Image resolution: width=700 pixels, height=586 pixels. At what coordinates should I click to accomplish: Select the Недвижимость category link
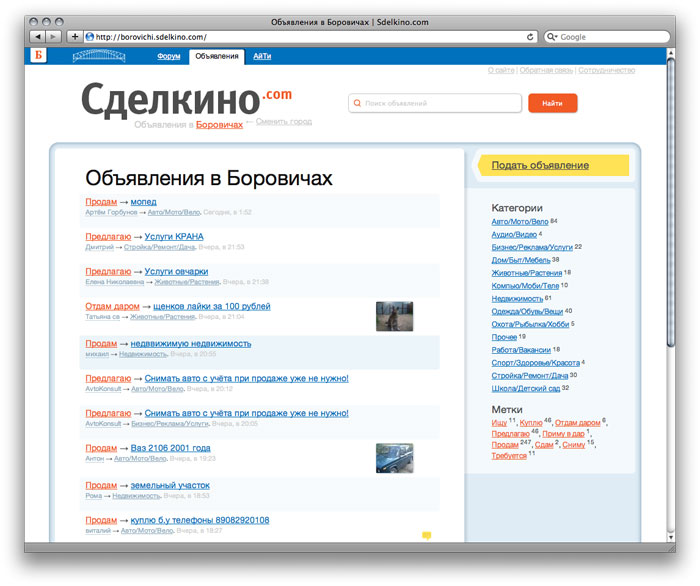pos(517,298)
